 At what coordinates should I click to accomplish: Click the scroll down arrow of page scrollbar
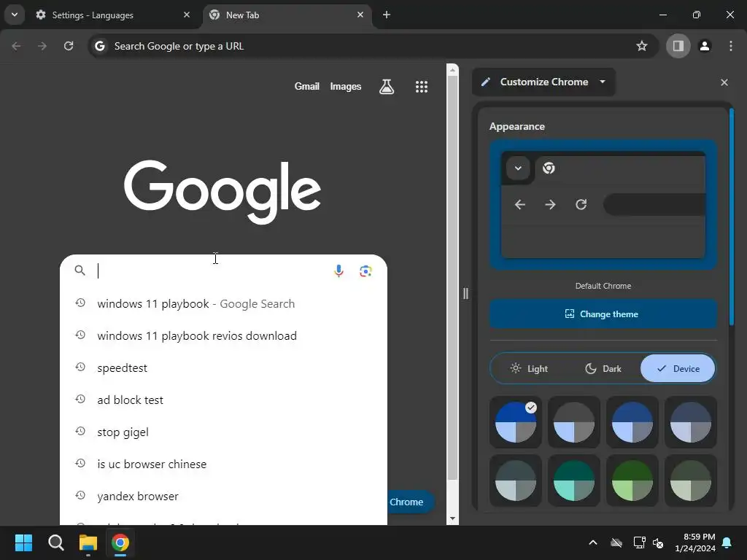point(452,518)
